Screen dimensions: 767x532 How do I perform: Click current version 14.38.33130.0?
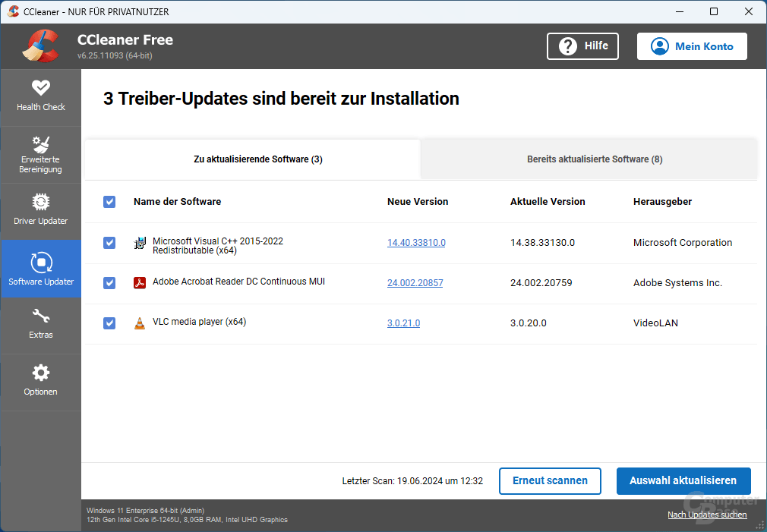coord(542,243)
